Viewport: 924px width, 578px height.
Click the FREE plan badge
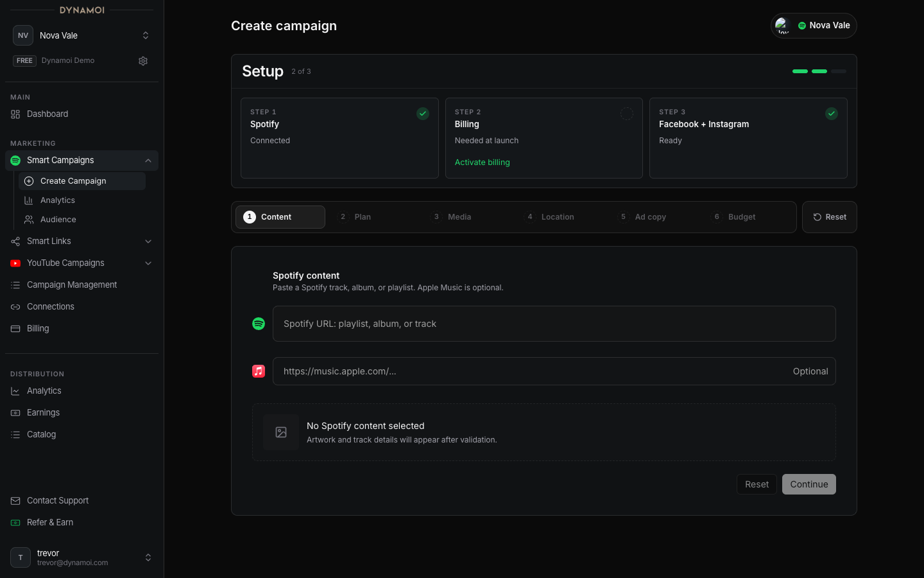[24, 61]
